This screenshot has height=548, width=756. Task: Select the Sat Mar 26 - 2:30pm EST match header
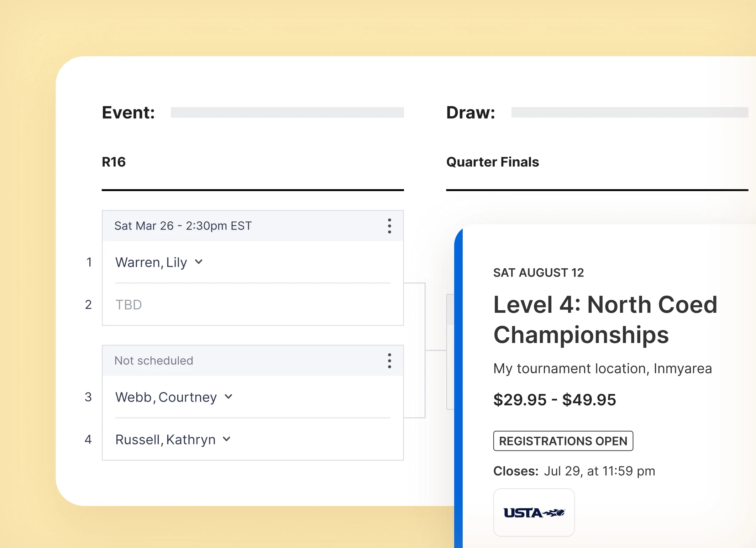click(x=183, y=226)
